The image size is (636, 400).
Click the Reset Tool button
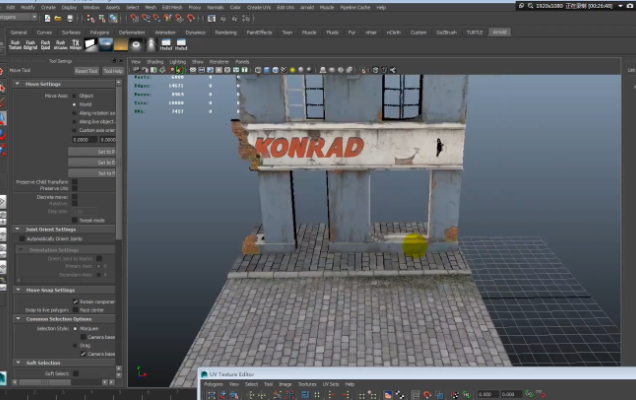[86, 71]
